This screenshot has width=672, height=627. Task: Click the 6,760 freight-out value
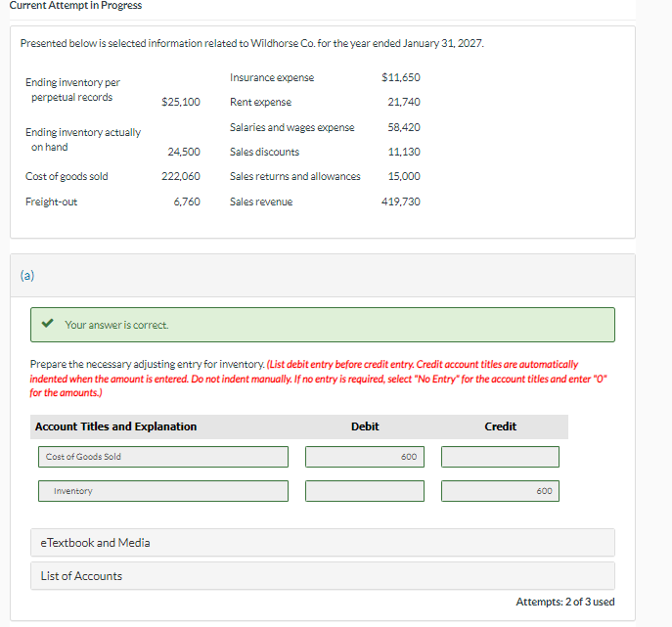coord(187,202)
